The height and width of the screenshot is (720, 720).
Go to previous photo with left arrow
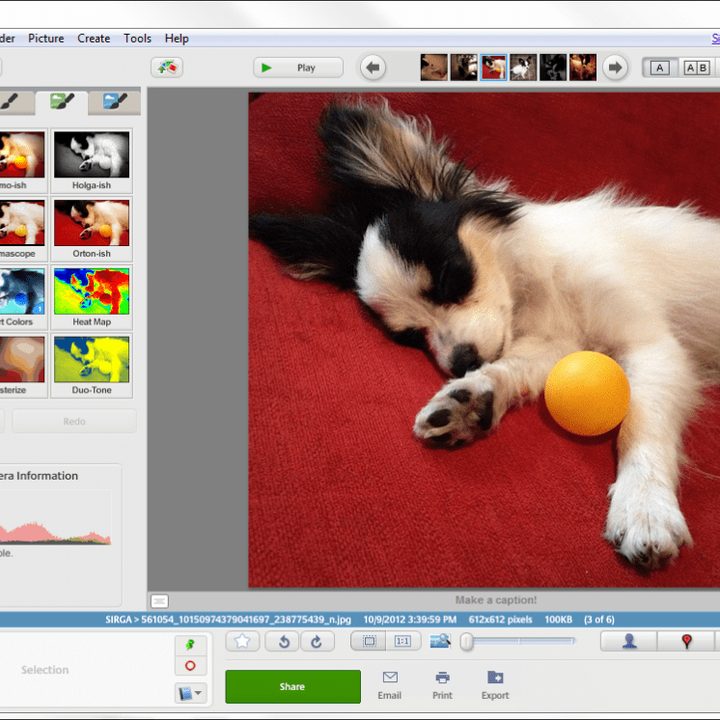click(373, 68)
